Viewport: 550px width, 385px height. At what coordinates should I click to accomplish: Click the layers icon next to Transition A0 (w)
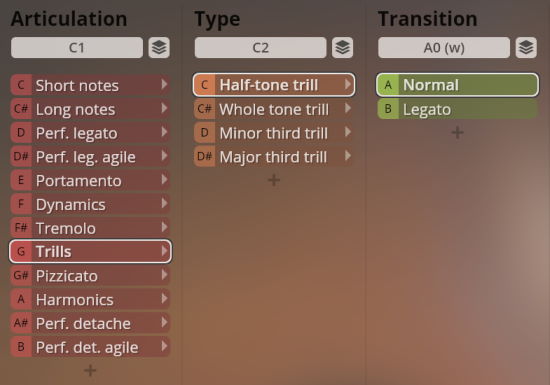click(526, 47)
